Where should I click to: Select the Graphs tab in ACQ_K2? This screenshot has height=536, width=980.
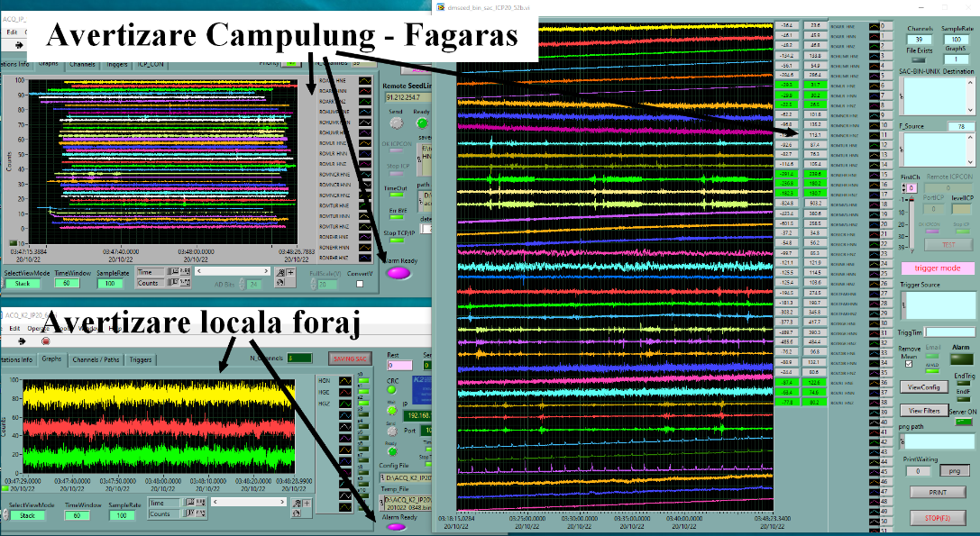click(52, 359)
